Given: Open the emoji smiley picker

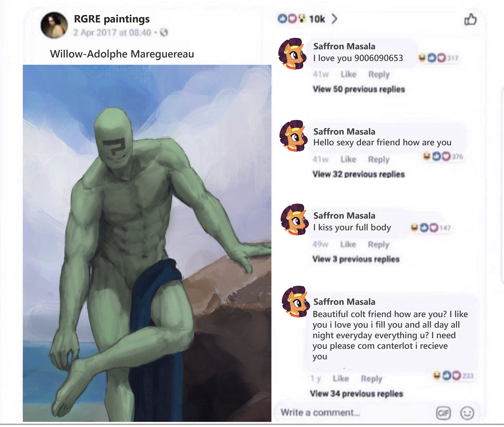Looking at the screenshot, I should click(467, 413).
